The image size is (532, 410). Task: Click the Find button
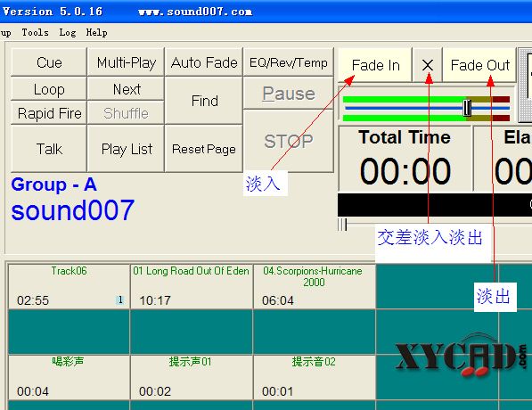(x=204, y=101)
